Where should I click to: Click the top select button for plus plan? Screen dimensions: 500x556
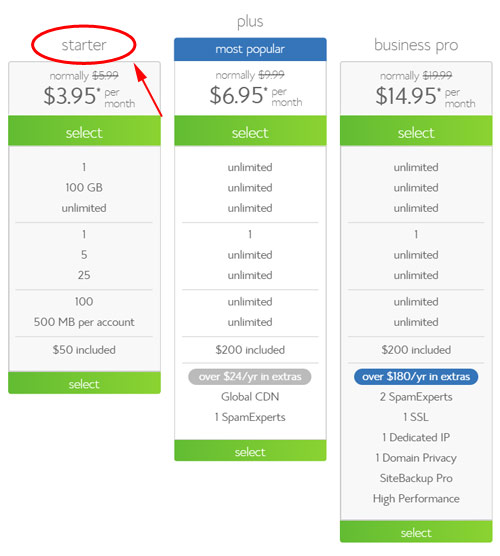250,131
